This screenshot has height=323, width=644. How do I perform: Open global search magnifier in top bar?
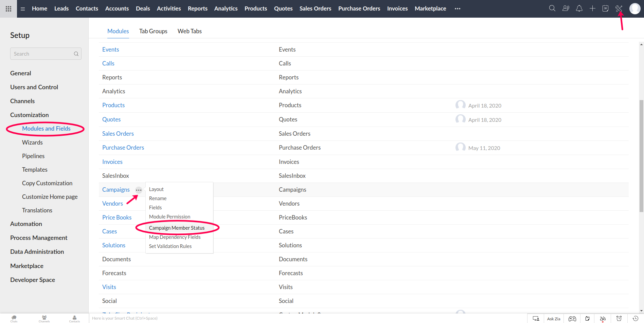[552, 8]
